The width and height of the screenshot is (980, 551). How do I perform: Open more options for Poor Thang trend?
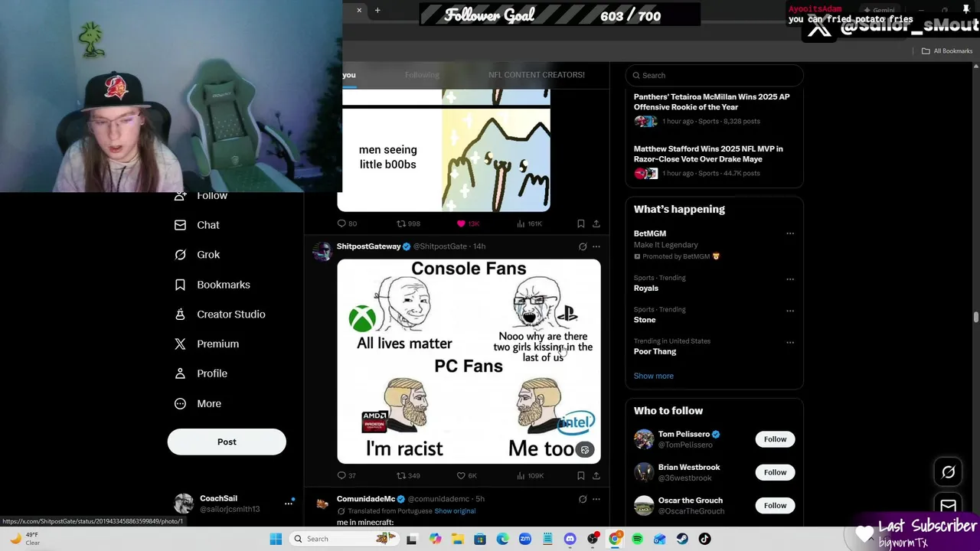(x=790, y=342)
